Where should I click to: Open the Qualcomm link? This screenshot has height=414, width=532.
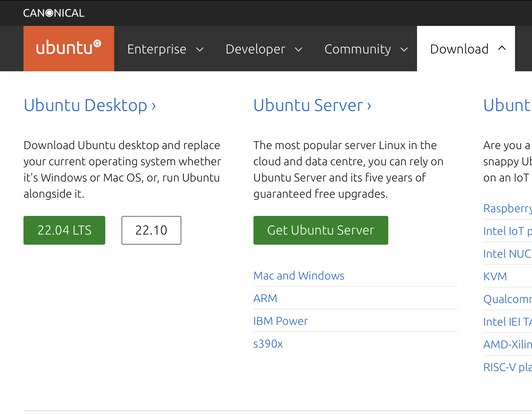(508, 299)
